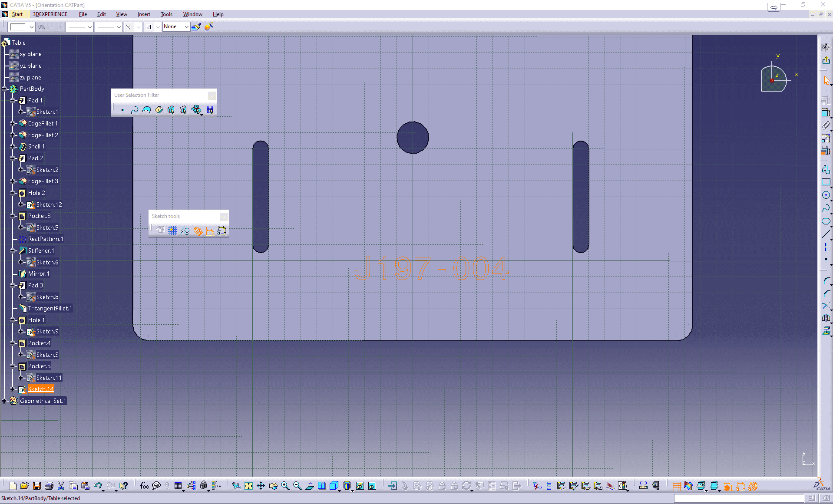The image size is (833, 504).
Task: Open the File menu
Action: tap(83, 14)
